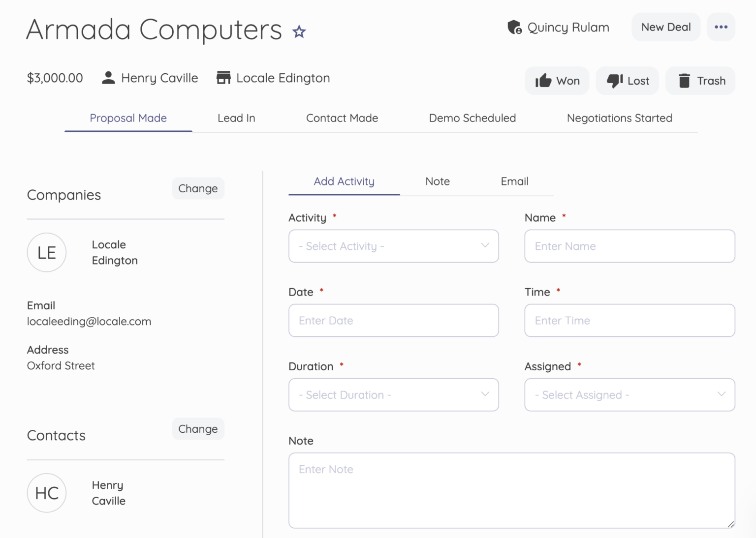The image size is (756, 538).
Task: Select the Contact Made stage
Action: [x=342, y=118]
